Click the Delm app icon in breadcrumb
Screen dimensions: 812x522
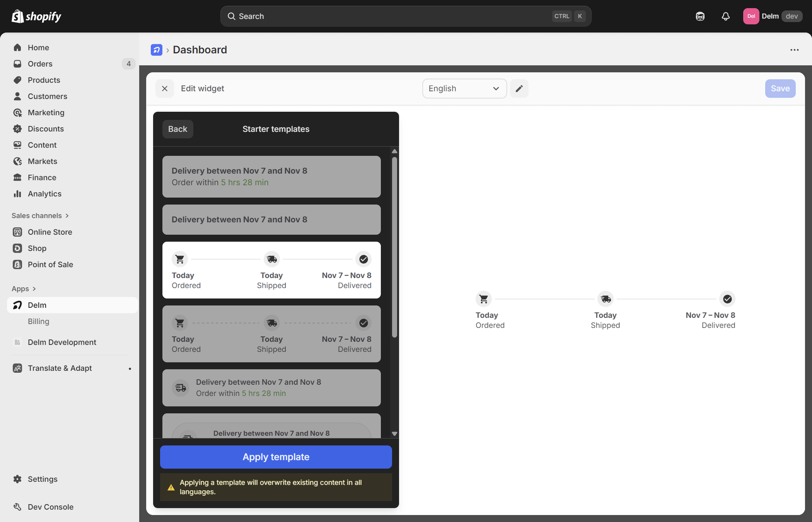pos(157,50)
